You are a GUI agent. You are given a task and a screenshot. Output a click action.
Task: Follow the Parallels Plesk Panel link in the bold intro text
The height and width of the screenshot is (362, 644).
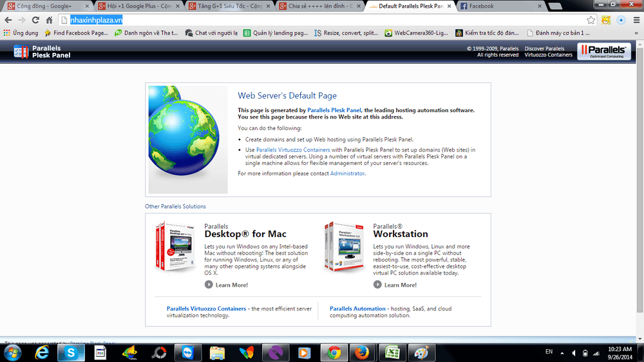[334, 110]
